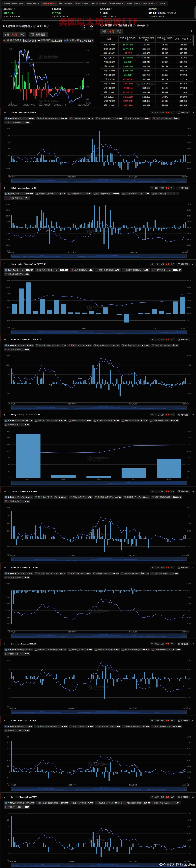Click the back arrow beside VanEck Ethereum Trust(ETHV)
Image resolution: width=196 pixels, height=868 pixels.
[x=5, y=491]
